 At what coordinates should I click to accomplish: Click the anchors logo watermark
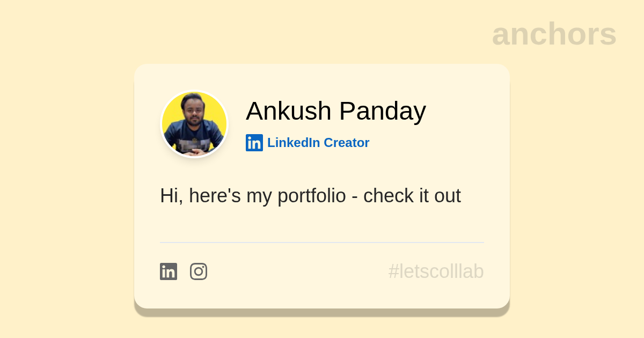554,34
